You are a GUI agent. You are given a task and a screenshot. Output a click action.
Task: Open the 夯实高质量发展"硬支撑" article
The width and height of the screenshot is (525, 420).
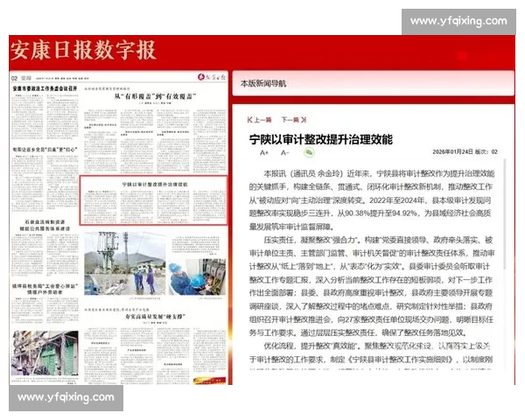[x=155, y=317]
